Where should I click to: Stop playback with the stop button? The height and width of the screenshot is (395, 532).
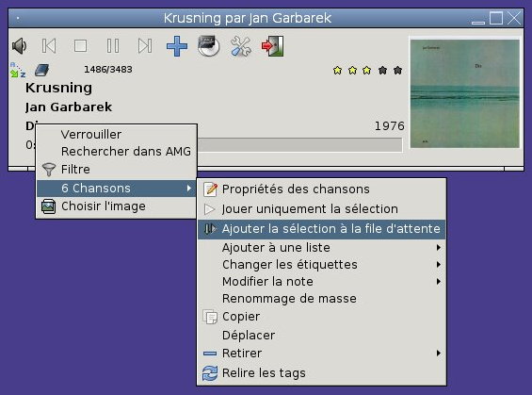coord(80,46)
